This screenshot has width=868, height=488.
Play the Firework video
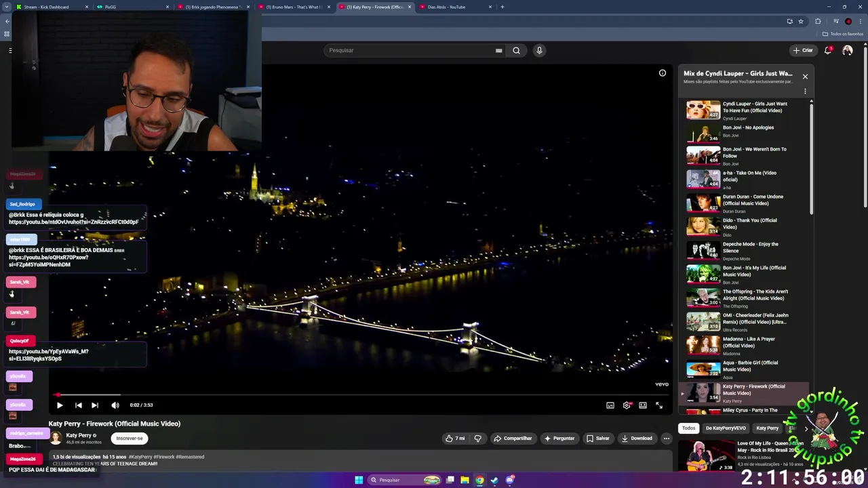60,405
